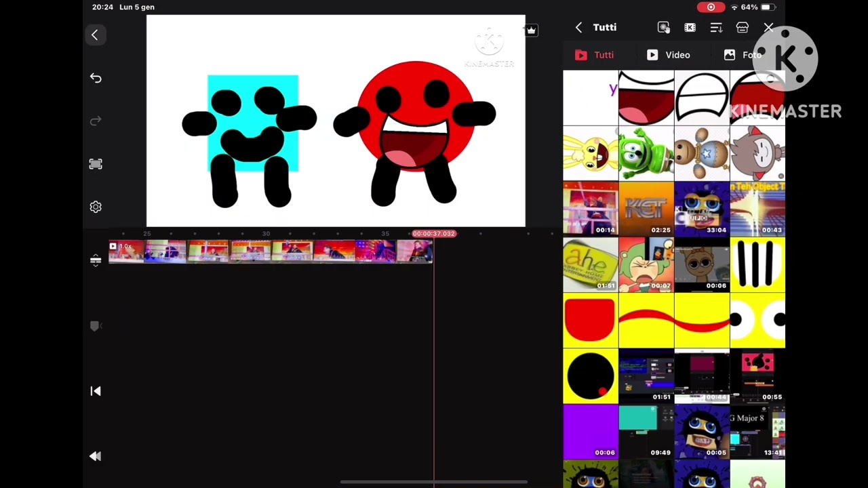Select the 1.0x video clip on timeline
The image size is (868, 488).
[x=270, y=251]
